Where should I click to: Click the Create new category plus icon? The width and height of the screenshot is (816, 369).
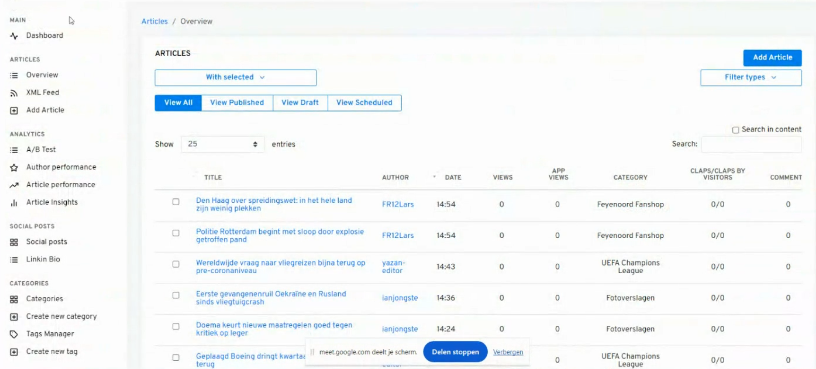(x=14, y=316)
